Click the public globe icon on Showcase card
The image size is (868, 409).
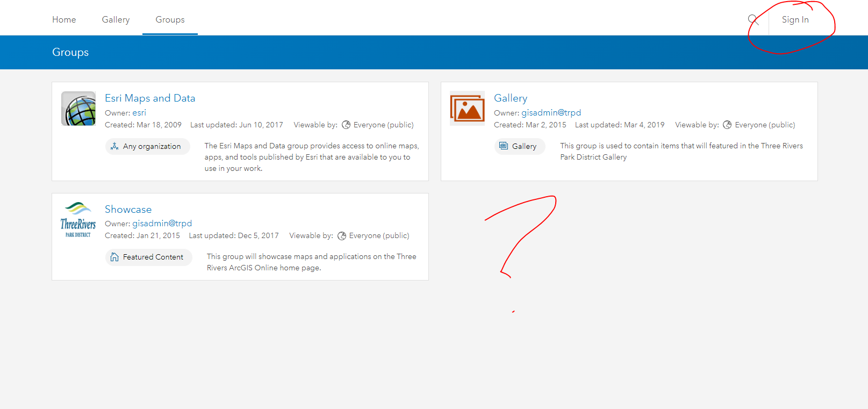tap(342, 236)
